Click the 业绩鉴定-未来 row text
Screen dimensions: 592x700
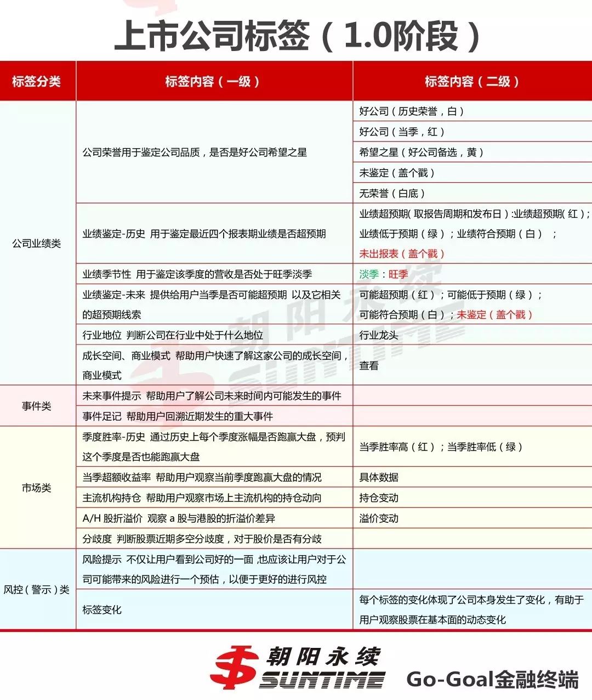coord(212,304)
